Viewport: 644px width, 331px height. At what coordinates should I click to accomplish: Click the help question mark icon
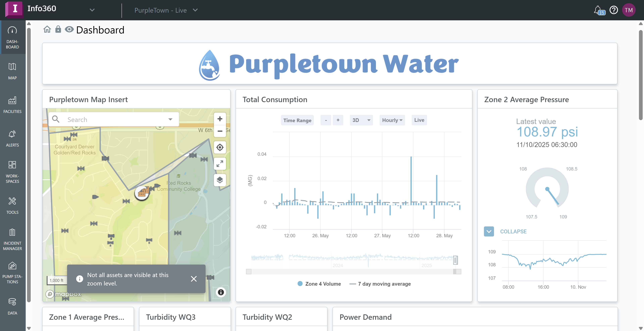(614, 10)
